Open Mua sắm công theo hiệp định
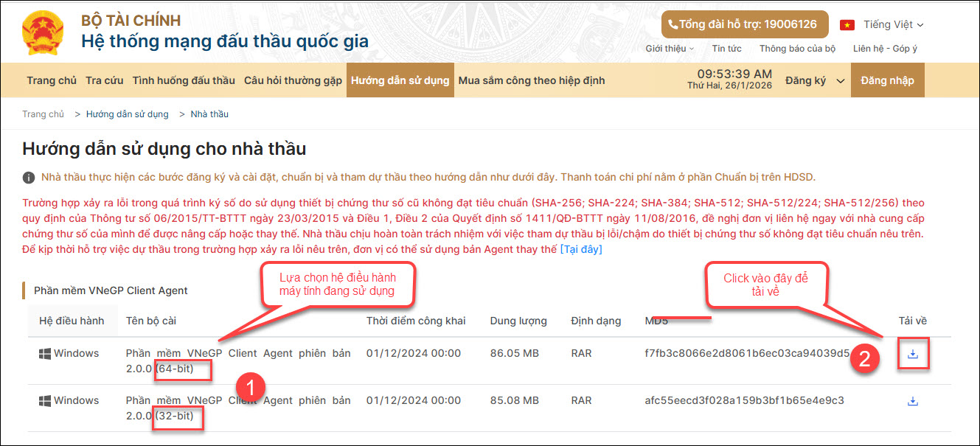This screenshot has width=980, height=446. [x=531, y=81]
